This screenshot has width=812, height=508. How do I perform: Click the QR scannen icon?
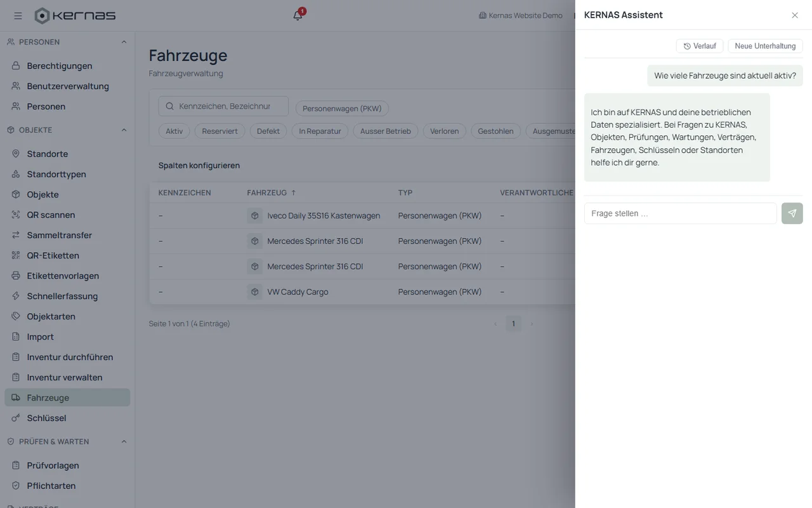click(16, 215)
